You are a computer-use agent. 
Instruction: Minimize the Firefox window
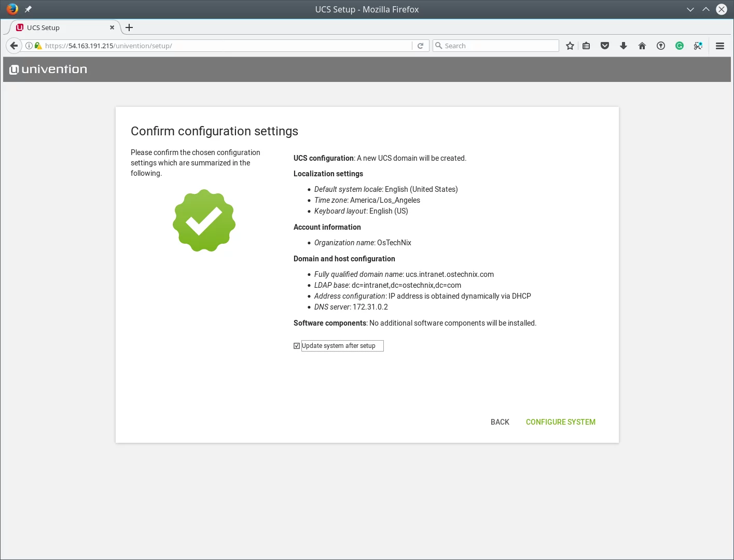point(690,9)
